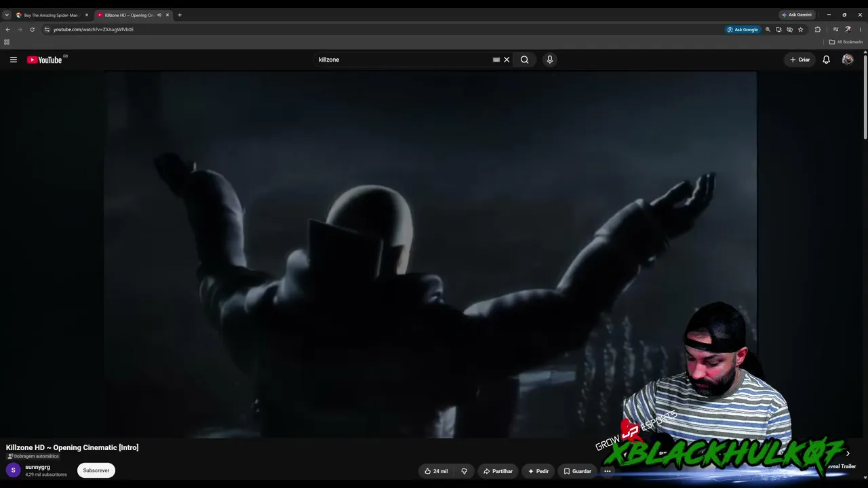
Task: Start voice search with the microphone icon
Action: (x=550, y=60)
